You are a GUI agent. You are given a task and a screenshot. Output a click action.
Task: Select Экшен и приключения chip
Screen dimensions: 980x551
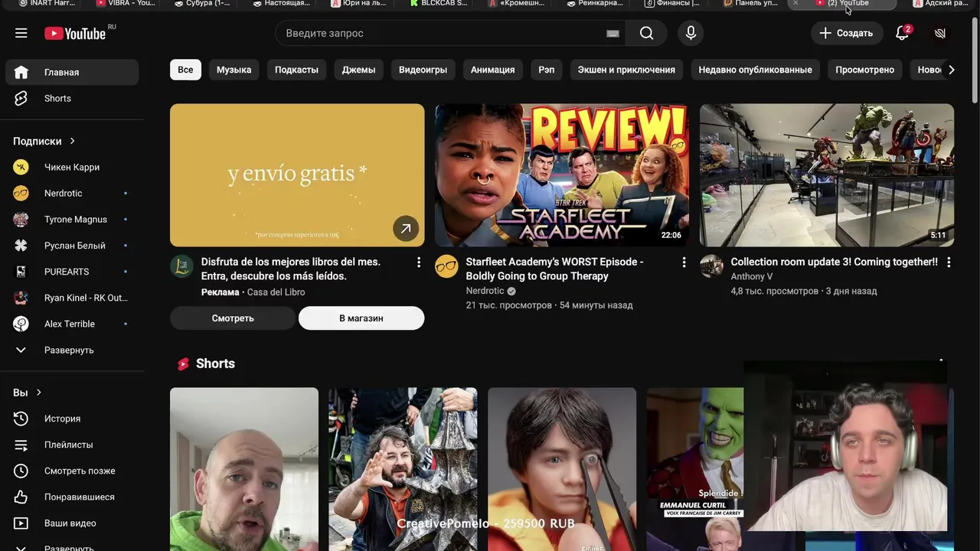tap(626, 70)
